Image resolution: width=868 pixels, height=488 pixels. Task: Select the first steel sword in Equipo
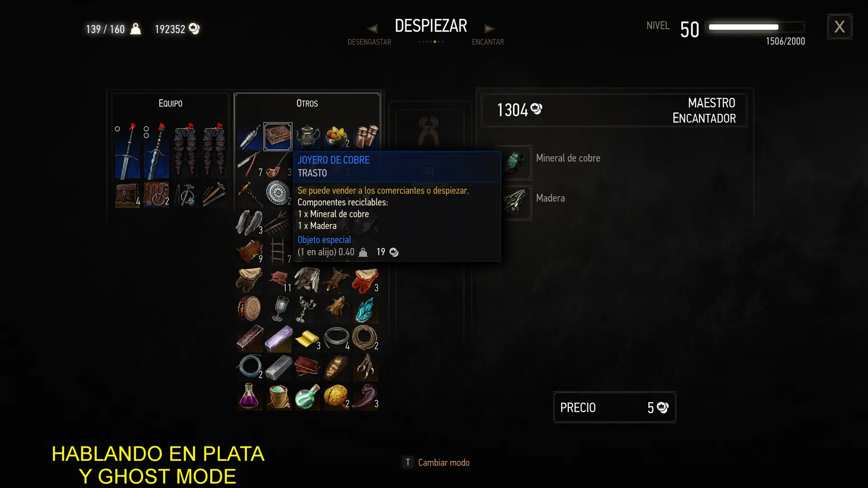pos(127,151)
